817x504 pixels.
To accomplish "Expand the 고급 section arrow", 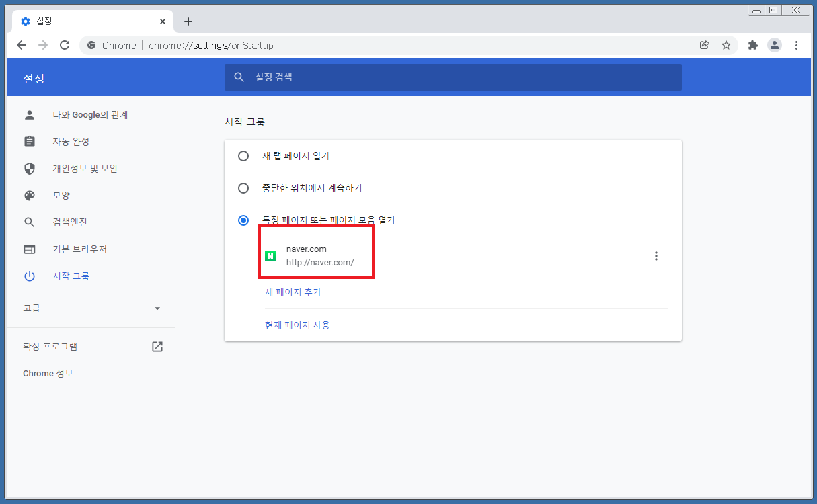I will pyautogui.click(x=157, y=308).
